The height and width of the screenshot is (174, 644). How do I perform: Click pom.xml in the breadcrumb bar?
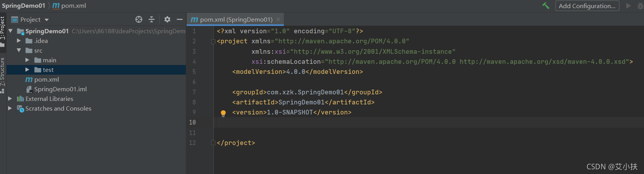coord(73,5)
